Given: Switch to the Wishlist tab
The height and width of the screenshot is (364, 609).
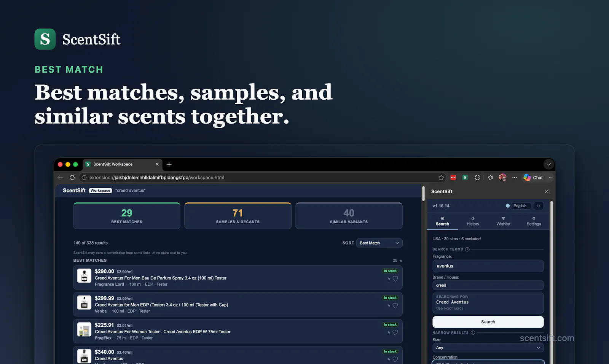Looking at the screenshot, I should (x=503, y=221).
